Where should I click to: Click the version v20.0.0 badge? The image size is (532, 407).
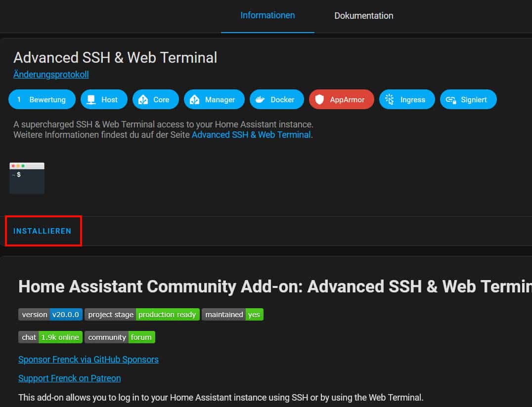[50, 315]
